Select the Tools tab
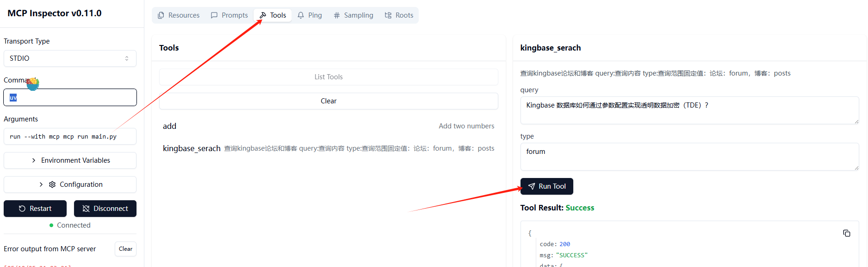 tap(273, 15)
